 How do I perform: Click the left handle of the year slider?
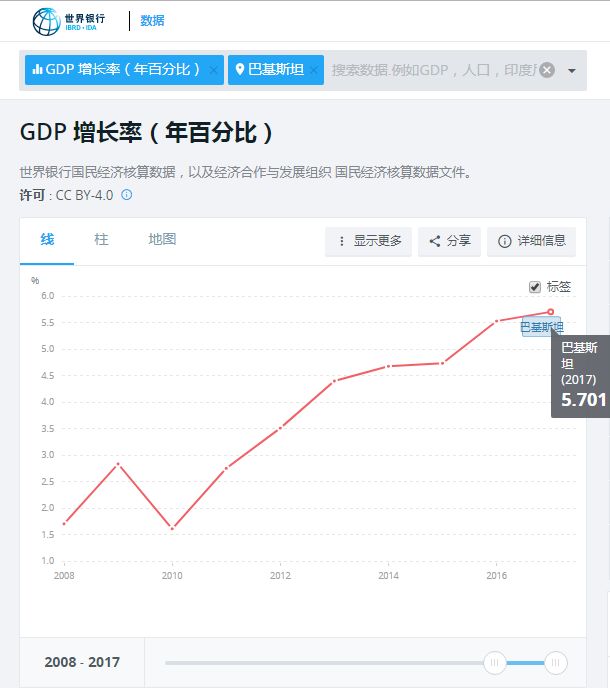pos(494,662)
